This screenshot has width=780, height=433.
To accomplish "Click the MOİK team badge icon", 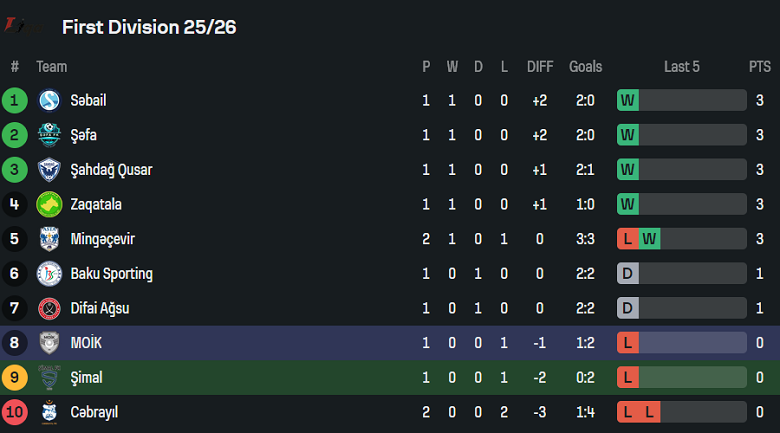I will [x=49, y=343].
